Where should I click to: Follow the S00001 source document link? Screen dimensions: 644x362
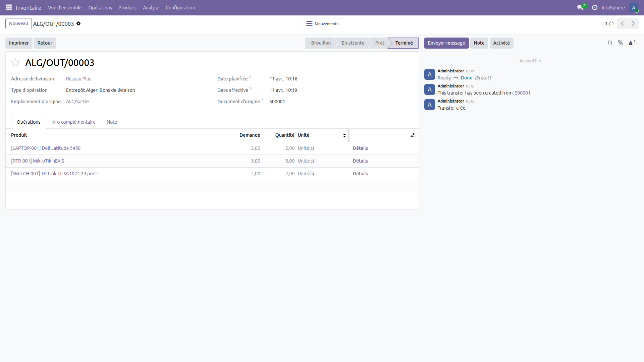pos(522,93)
